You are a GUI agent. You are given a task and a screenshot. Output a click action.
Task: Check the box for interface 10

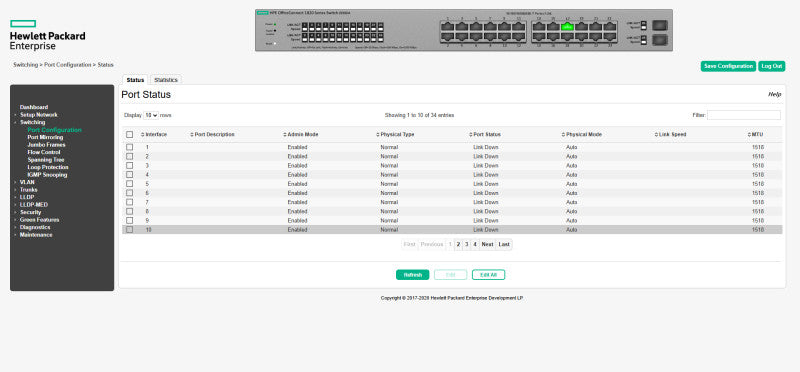[130, 230]
